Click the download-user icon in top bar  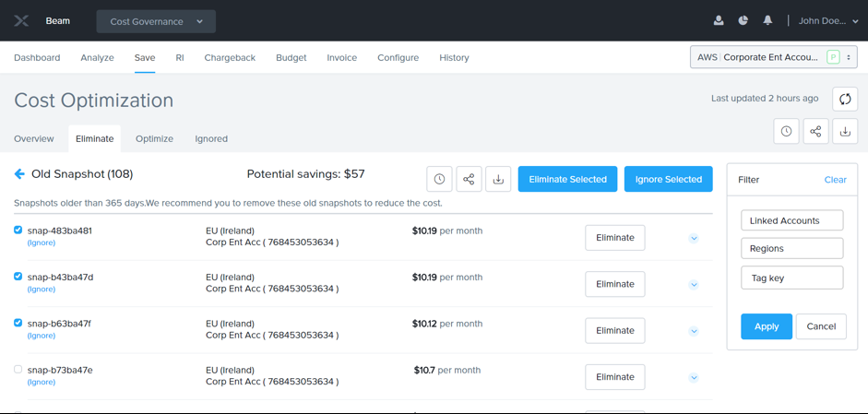click(x=719, y=20)
